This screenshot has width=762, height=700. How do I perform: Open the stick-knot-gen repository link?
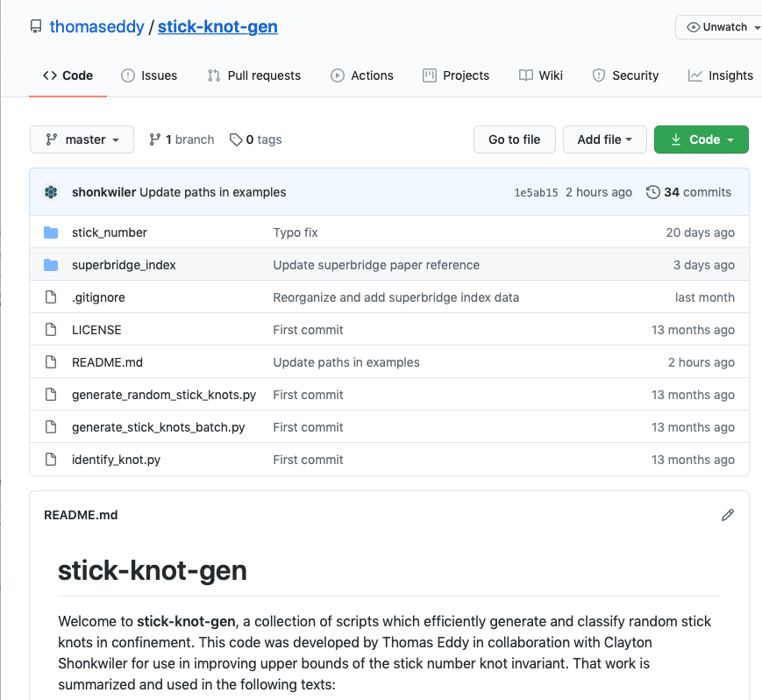[x=217, y=26]
